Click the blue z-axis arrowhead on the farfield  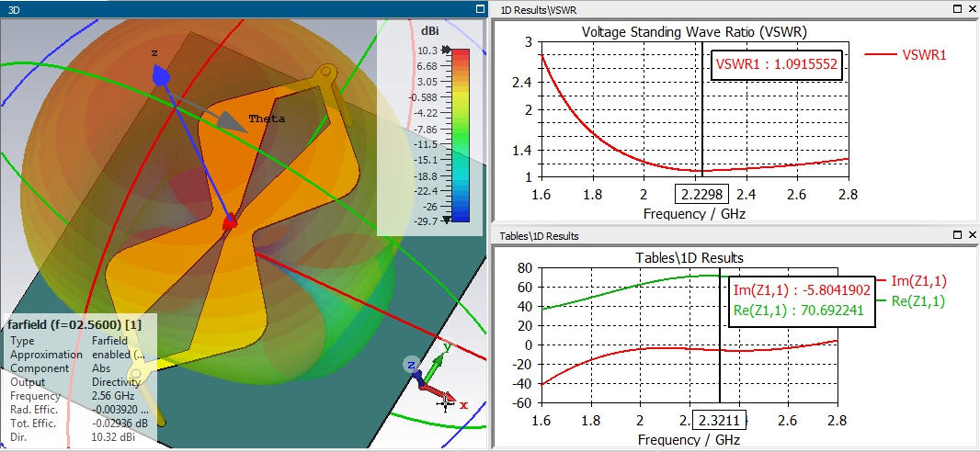tap(161, 77)
